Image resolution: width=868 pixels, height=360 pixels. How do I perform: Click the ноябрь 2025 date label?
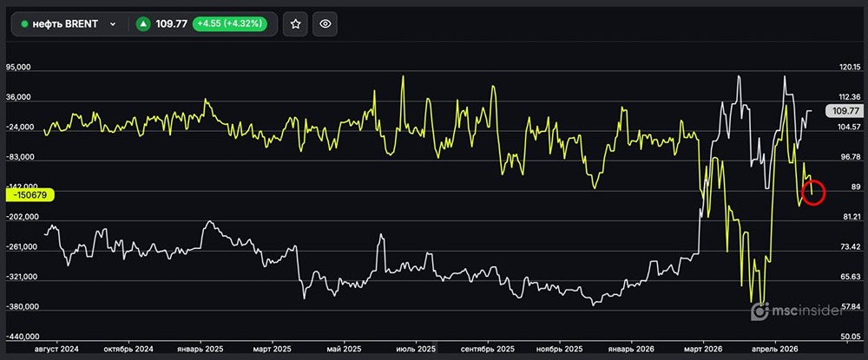560,350
